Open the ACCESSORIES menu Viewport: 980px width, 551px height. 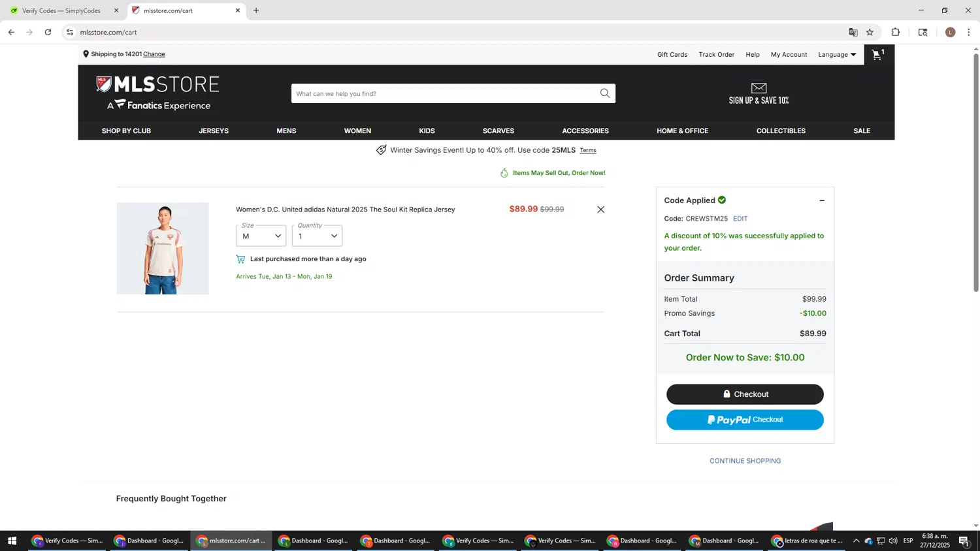[585, 131]
